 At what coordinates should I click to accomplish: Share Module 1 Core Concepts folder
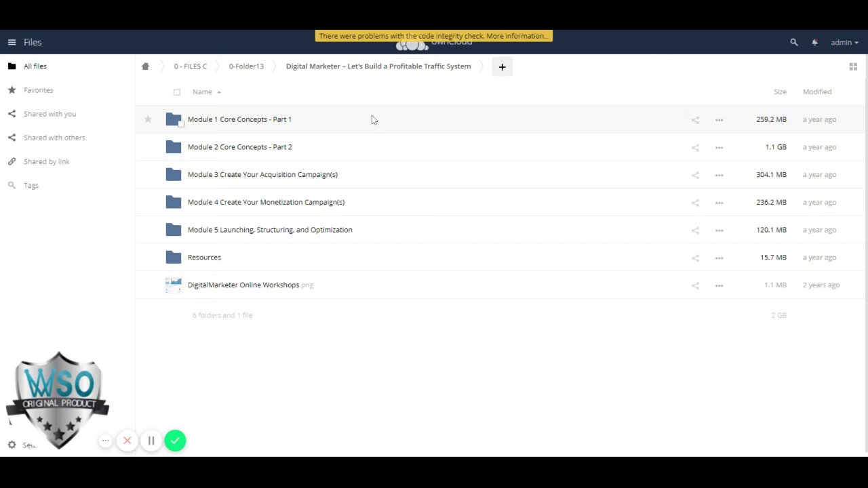(695, 120)
